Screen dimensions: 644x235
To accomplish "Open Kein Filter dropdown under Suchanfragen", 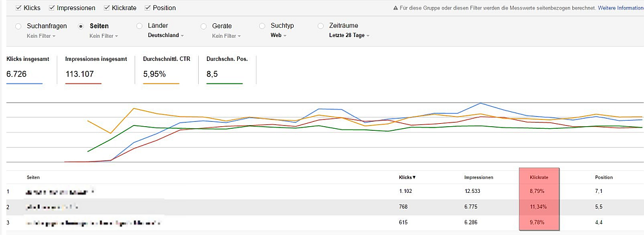I will click(x=41, y=36).
